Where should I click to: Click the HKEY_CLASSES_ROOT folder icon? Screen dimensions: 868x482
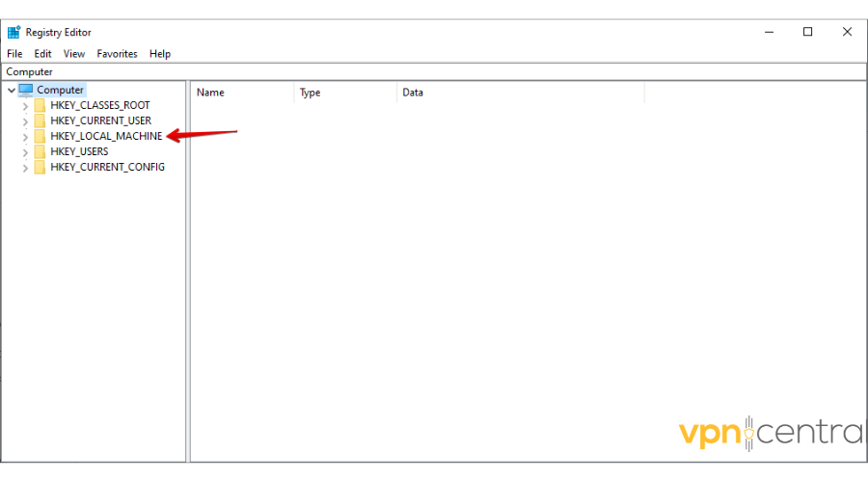40,105
